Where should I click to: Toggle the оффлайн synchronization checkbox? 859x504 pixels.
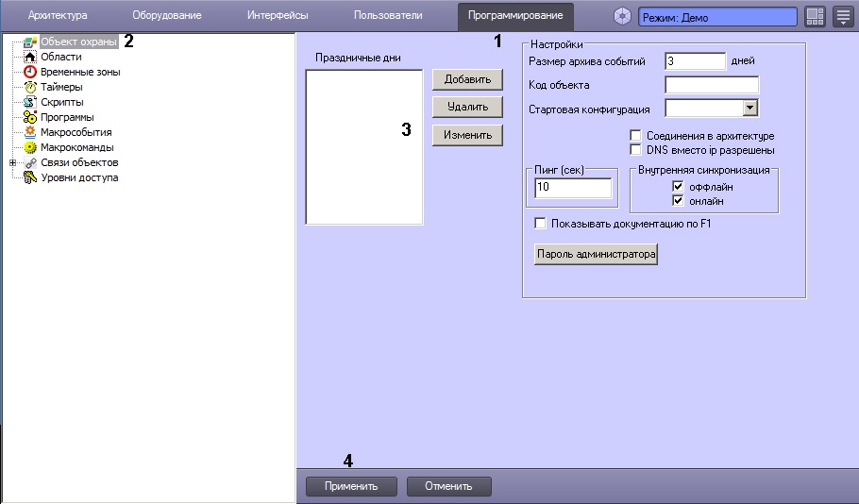[x=677, y=187]
